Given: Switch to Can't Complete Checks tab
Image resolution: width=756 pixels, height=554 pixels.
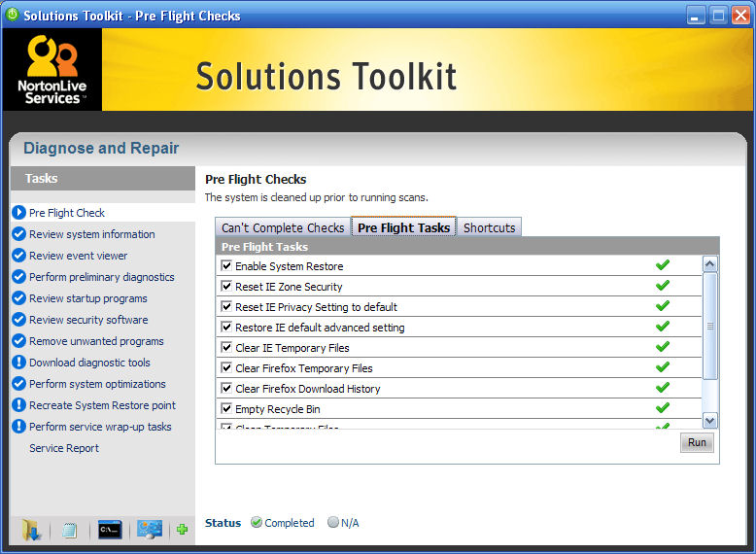Looking at the screenshot, I should pos(283,227).
